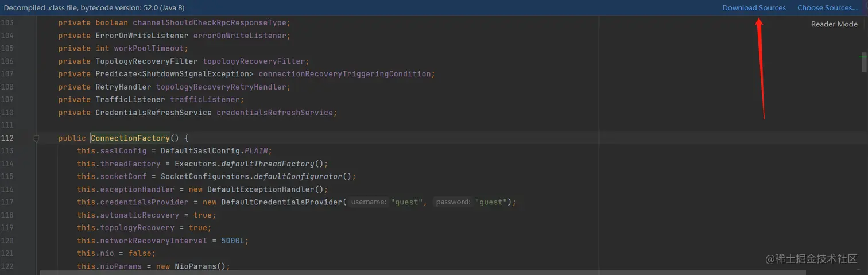
Task: Click the 'Decompiled .class file' banner text
Action: point(94,7)
